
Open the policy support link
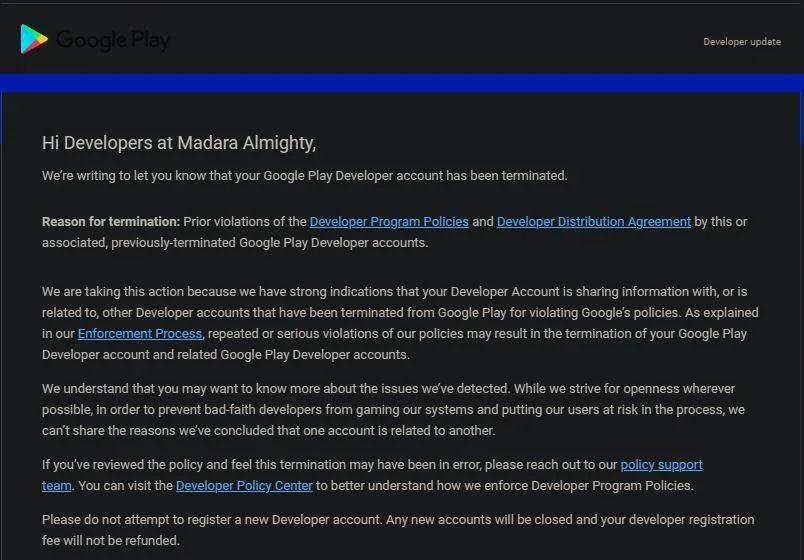coord(661,464)
